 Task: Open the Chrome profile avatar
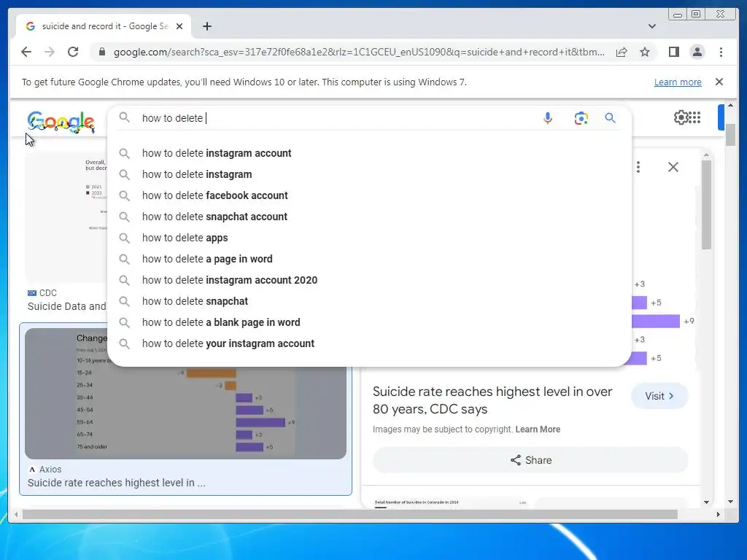(x=697, y=52)
